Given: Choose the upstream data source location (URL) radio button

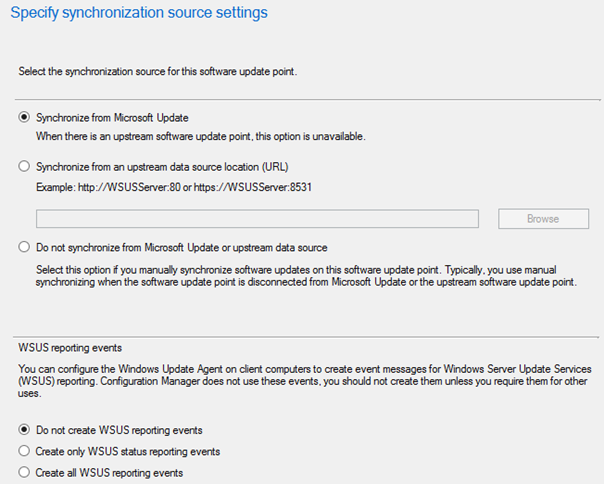Looking at the screenshot, I should pyautogui.click(x=24, y=166).
